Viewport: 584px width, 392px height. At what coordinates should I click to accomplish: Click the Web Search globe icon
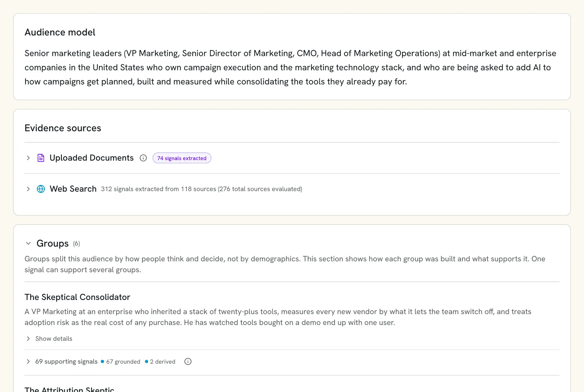(41, 189)
